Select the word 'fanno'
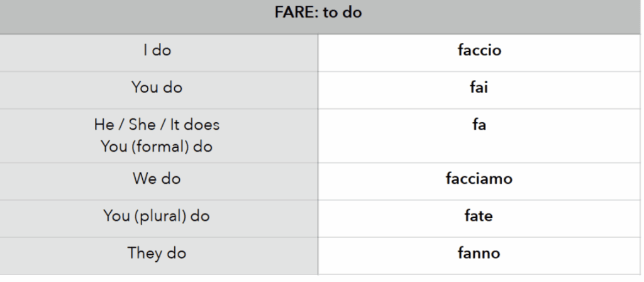Screen dimensions: 644x282 (479, 254)
